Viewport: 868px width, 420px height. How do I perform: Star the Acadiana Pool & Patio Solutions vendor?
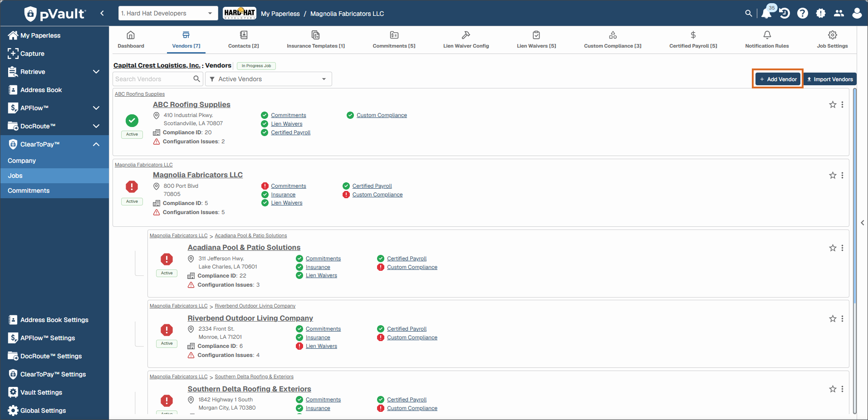(833, 248)
